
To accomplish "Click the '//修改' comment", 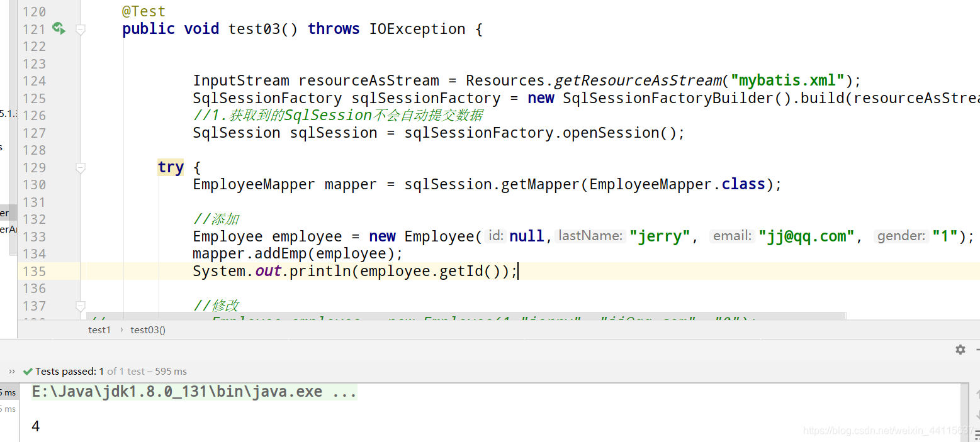I will click(x=216, y=306).
